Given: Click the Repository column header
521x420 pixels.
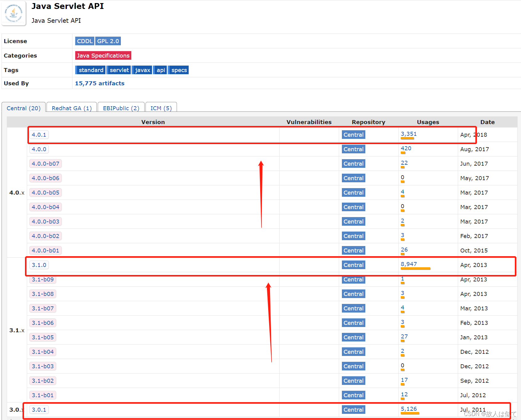Looking at the screenshot, I should (x=368, y=122).
